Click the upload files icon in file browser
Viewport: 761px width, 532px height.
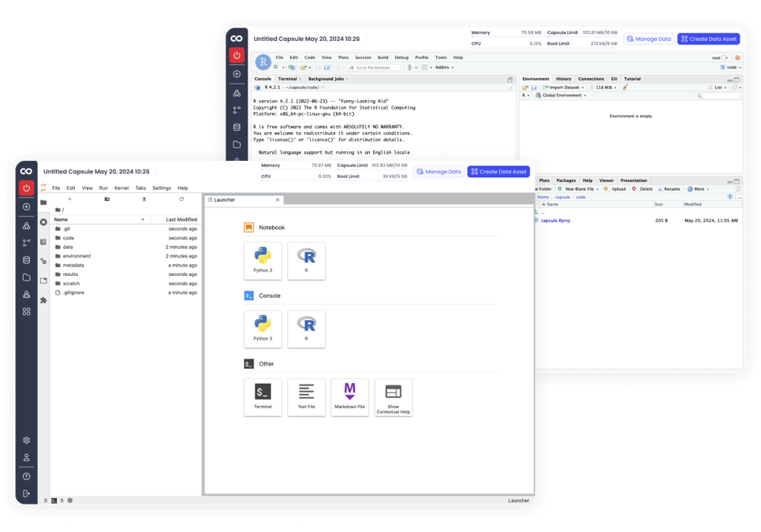coord(144,199)
